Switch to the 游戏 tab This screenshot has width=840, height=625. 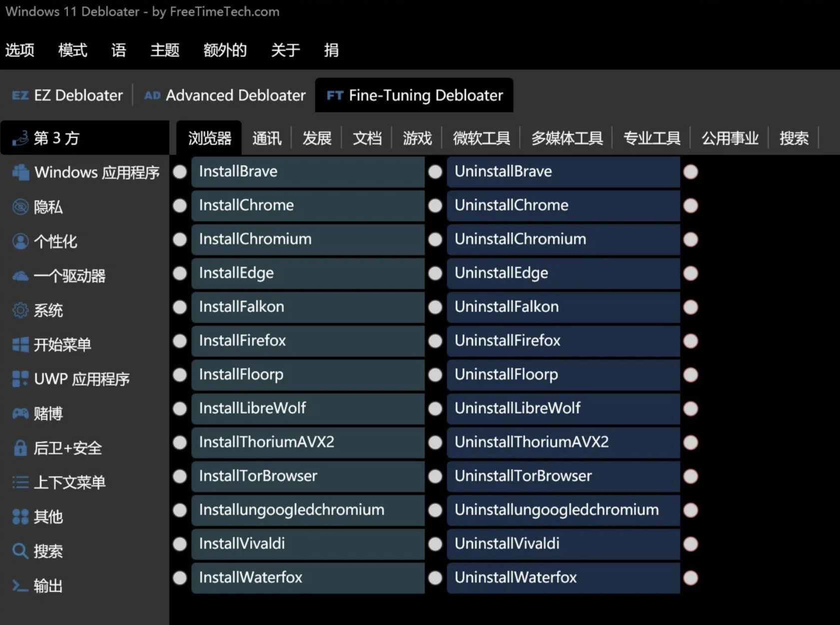coord(417,138)
